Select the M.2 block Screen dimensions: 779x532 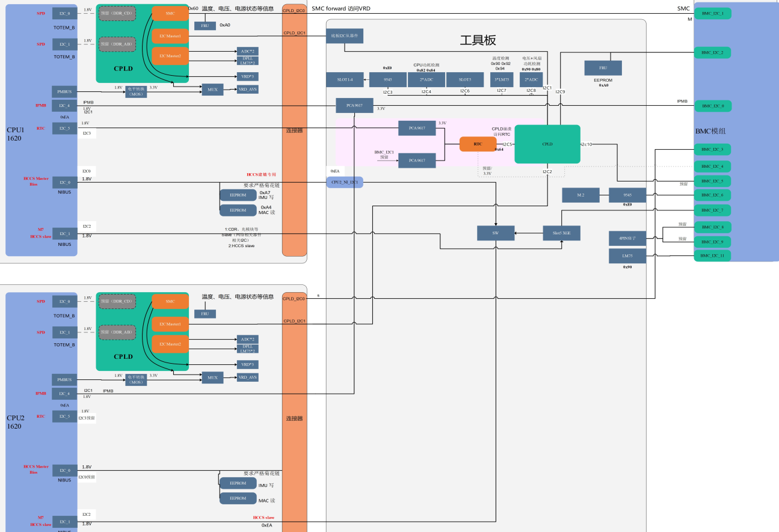coord(580,195)
